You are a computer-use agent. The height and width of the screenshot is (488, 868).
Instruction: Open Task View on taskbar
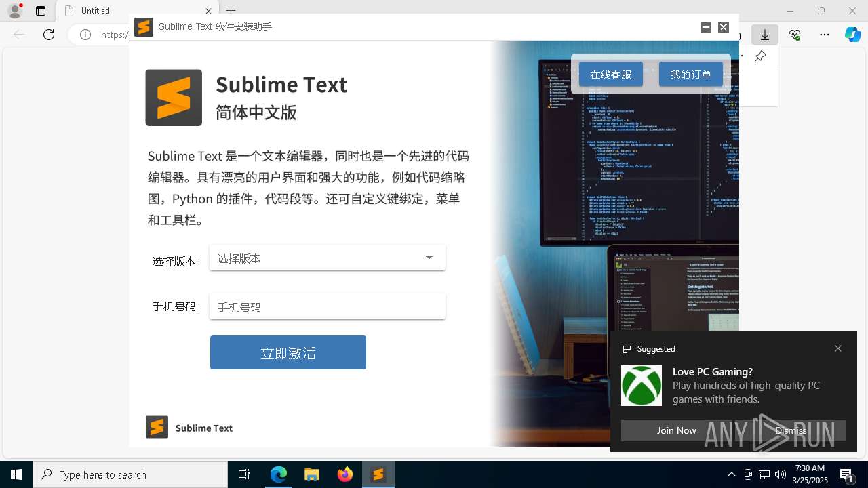tap(244, 474)
